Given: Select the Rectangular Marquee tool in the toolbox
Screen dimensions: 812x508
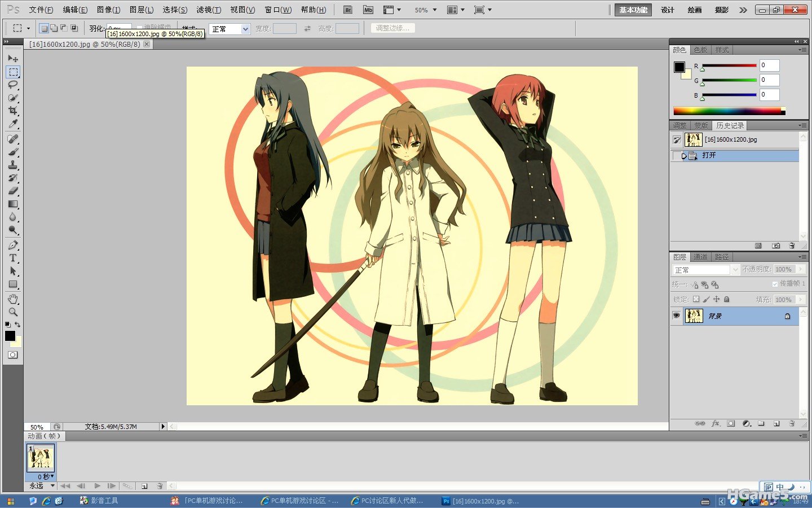Looking at the screenshot, I should tap(13, 72).
